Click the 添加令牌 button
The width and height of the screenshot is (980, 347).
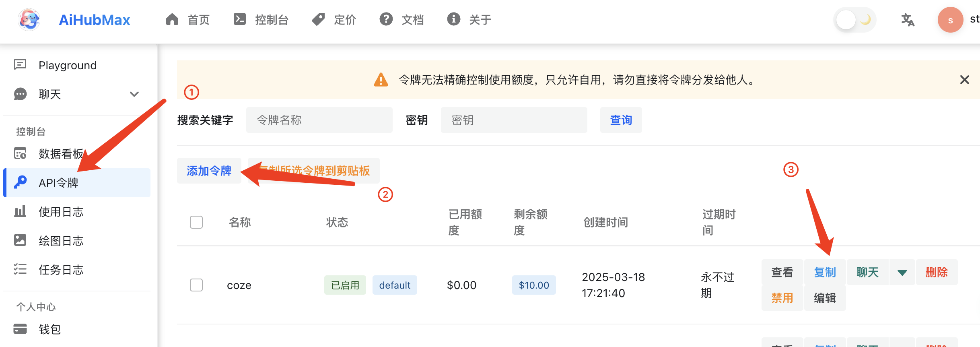[x=209, y=171]
